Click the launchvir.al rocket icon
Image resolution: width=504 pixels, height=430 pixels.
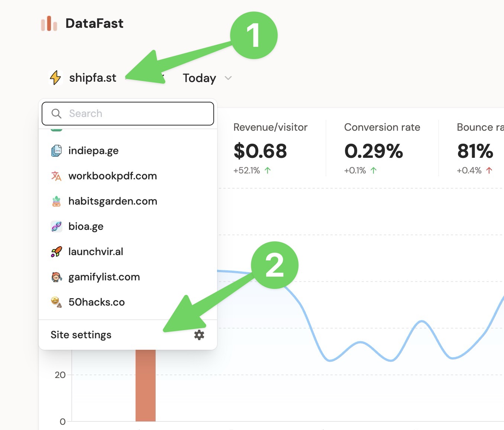tap(56, 252)
